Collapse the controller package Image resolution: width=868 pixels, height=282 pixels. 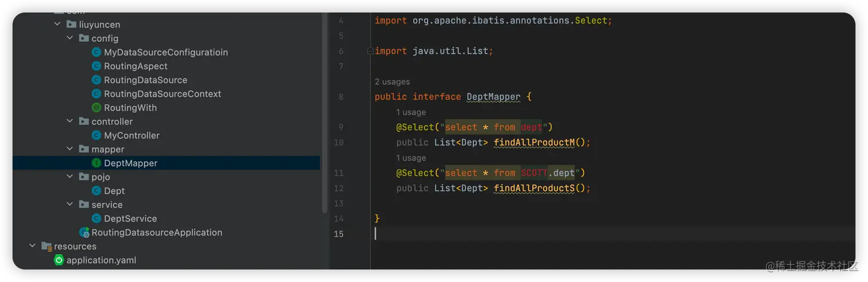pyautogui.click(x=70, y=122)
